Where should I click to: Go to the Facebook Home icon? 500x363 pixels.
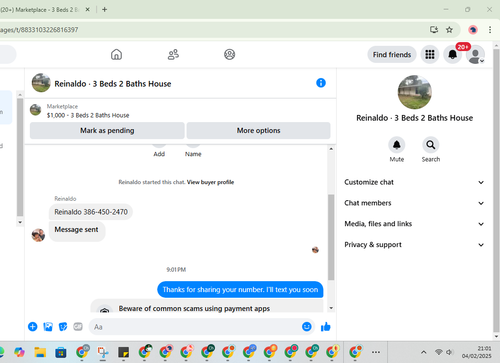pos(116,54)
